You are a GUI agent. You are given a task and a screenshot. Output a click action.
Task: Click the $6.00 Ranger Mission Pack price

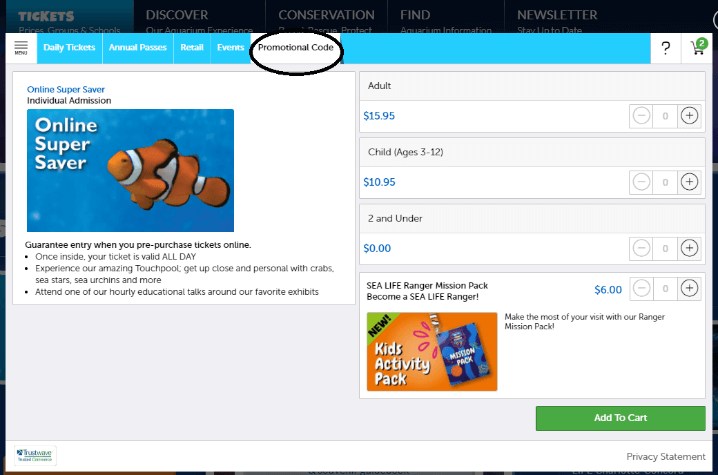pos(608,290)
